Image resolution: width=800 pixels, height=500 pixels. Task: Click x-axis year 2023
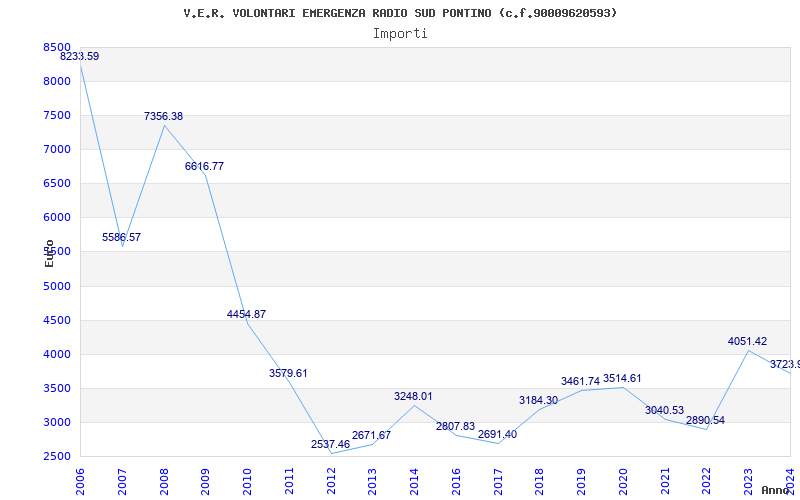748,482
